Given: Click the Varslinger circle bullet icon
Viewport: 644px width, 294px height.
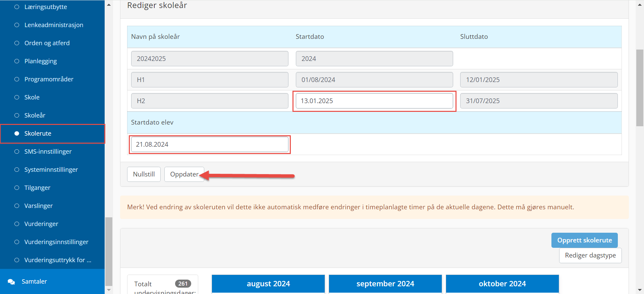Looking at the screenshot, I should (17, 206).
